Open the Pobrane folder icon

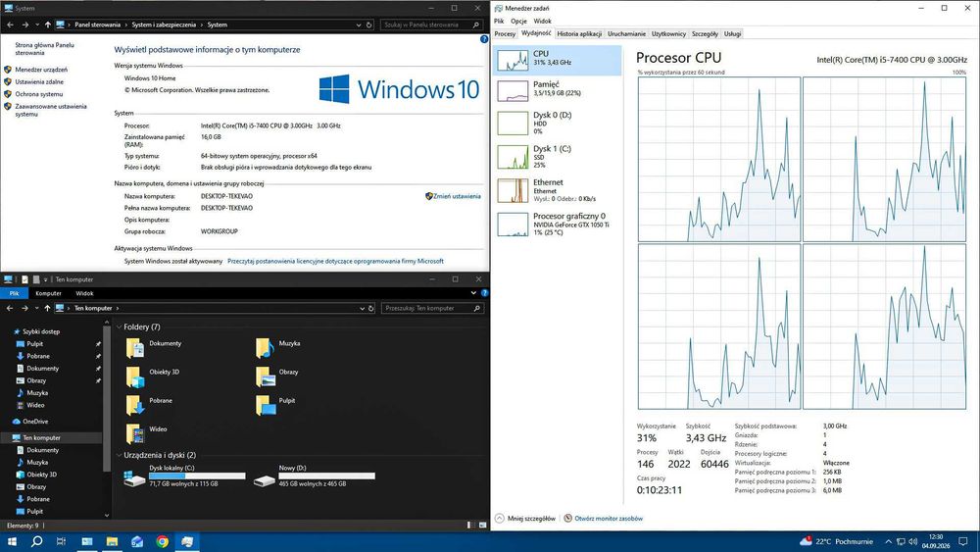click(x=134, y=405)
